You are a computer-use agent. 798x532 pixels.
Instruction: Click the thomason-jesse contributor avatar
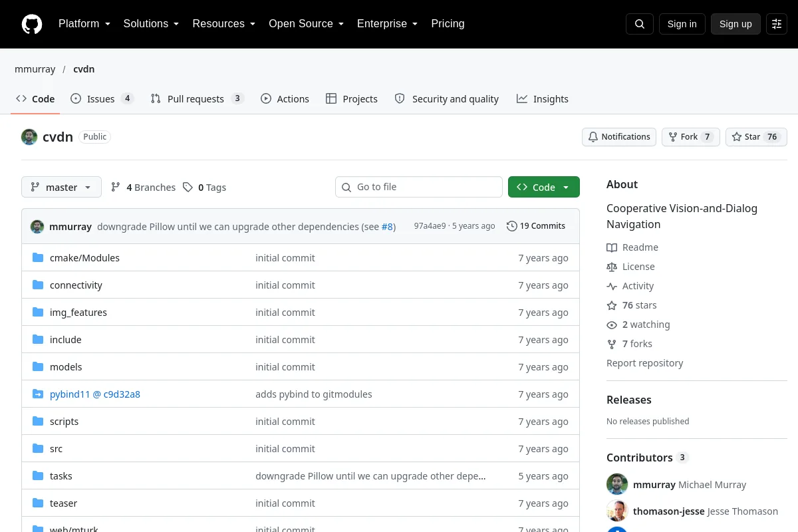pyautogui.click(x=617, y=511)
